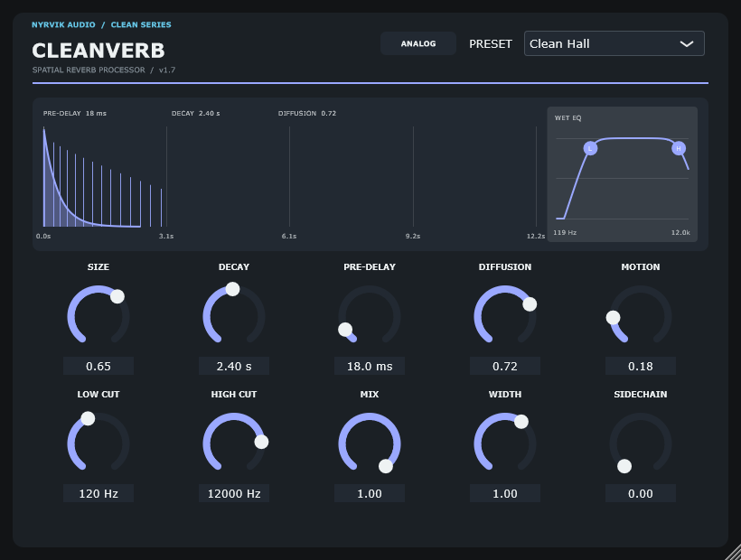
Task: Click the SIZE knob handle
Action: pyautogui.click(x=117, y=296)
